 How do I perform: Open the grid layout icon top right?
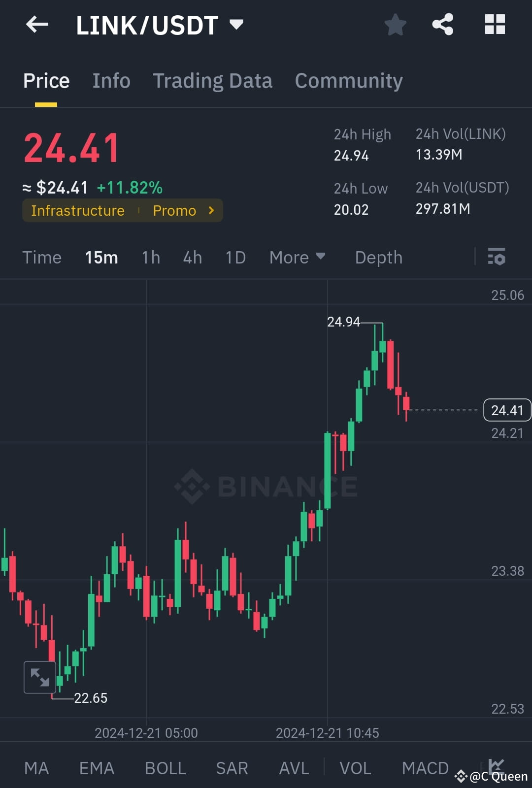point(494,24)
